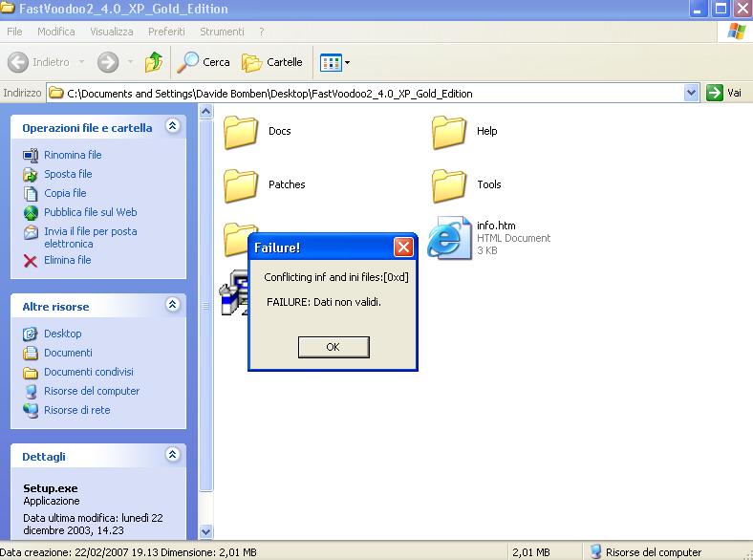
Task: Click the Rinomina file icon
Action: [x=31, y=155]
